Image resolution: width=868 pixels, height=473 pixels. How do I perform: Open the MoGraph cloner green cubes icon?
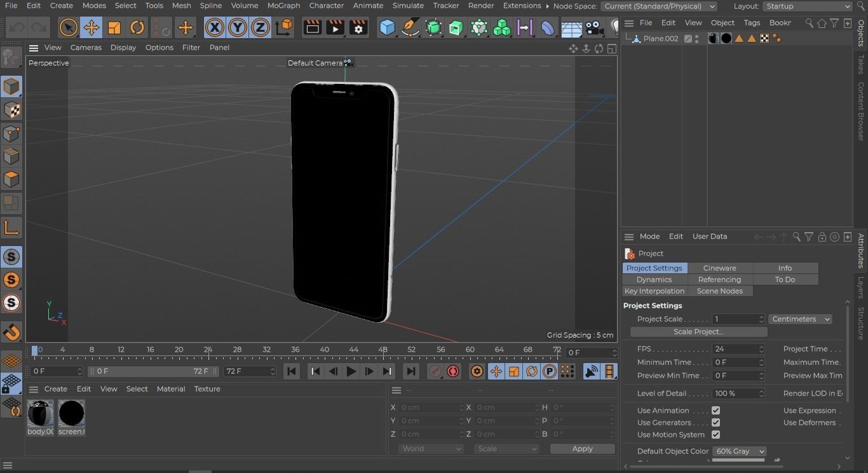[502, 28]
